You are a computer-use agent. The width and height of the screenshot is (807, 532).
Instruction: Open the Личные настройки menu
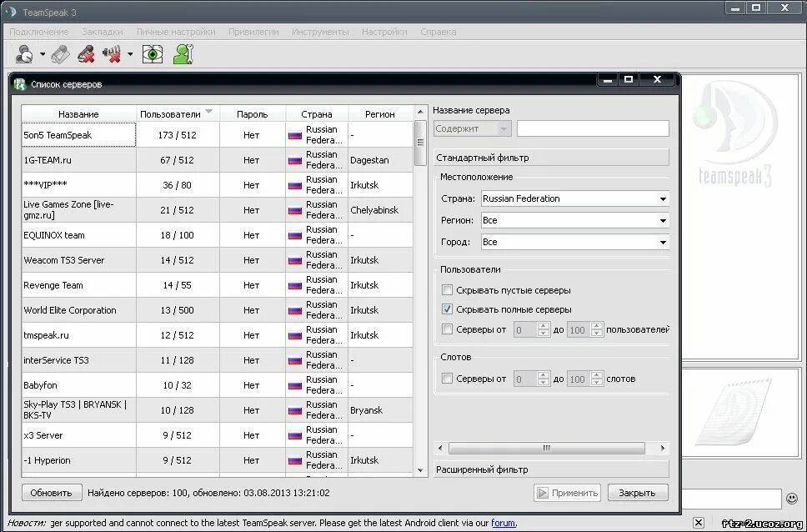point(176,32)
